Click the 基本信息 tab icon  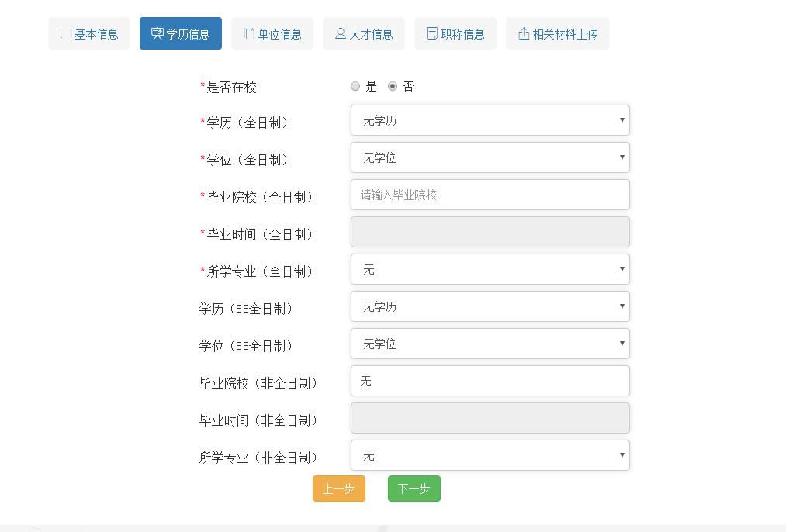(64, 33)
